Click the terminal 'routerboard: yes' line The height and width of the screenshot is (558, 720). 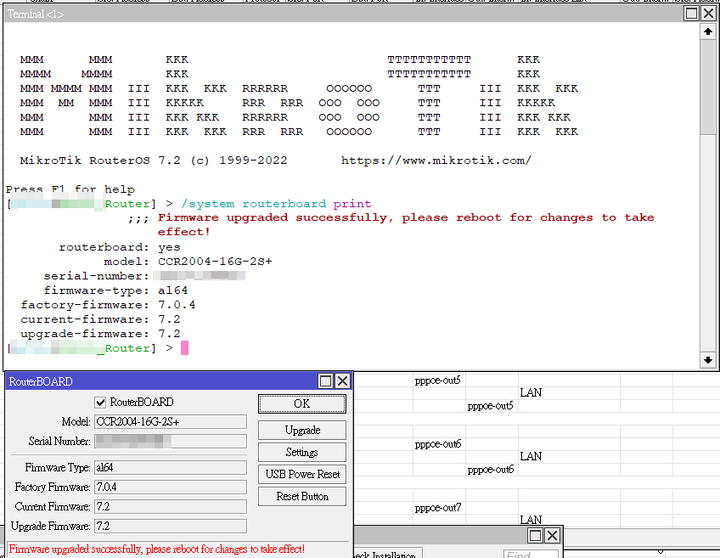point(120,247)
